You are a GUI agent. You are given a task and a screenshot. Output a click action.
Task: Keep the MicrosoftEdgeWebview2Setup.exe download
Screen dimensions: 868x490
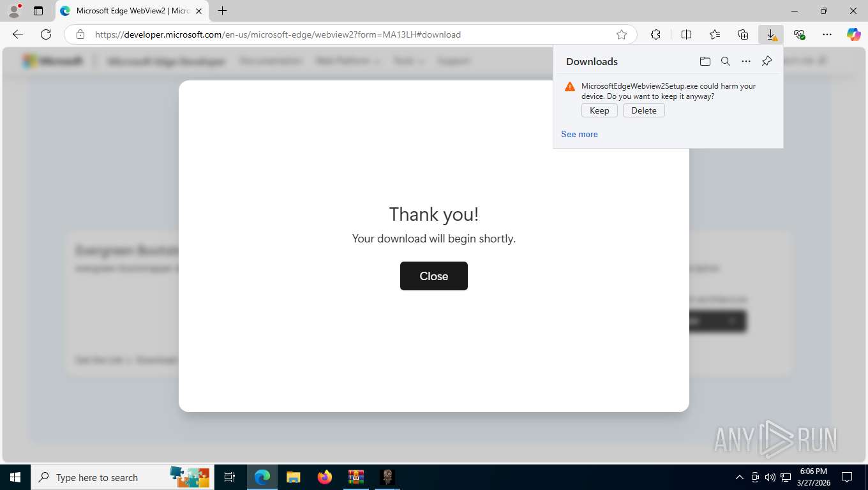tap(599, 110)
